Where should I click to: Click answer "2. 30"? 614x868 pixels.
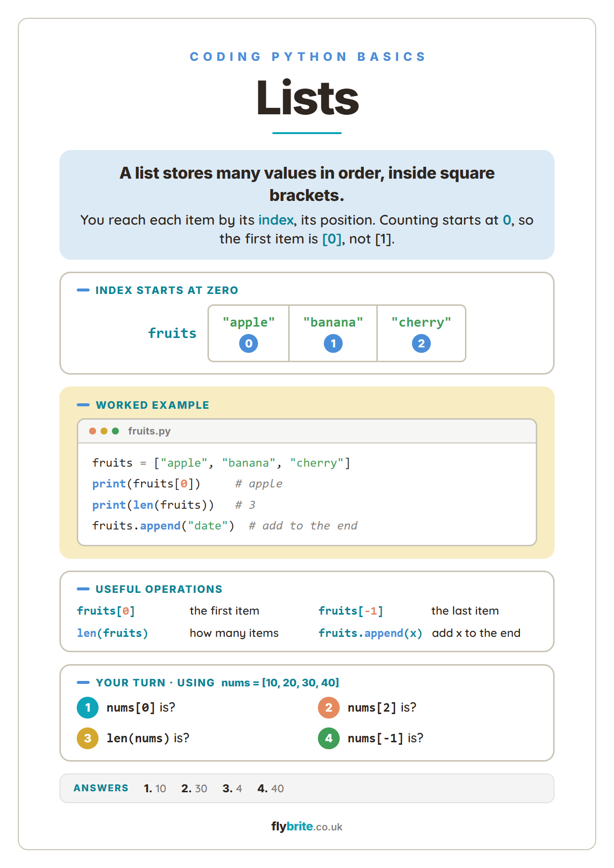(194, 789)
